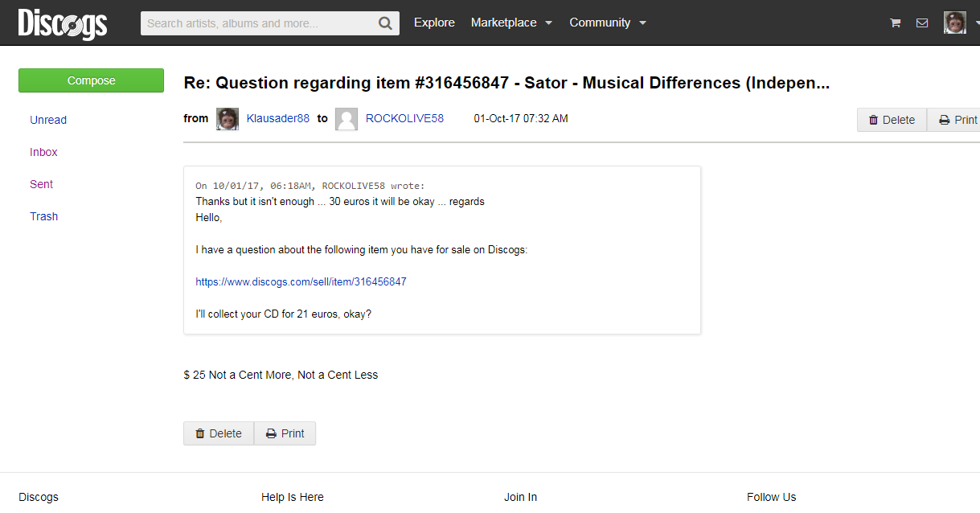Click the footer 'Join In' heading

coord(521,497)
